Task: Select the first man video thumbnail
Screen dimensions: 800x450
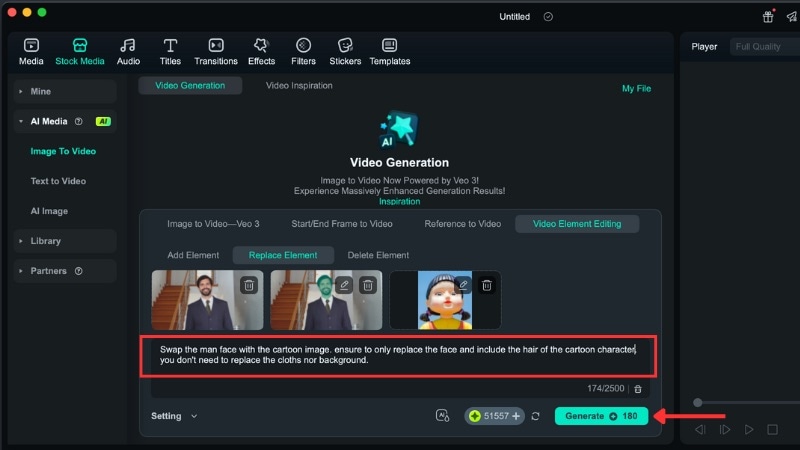Action: [207, 300]
